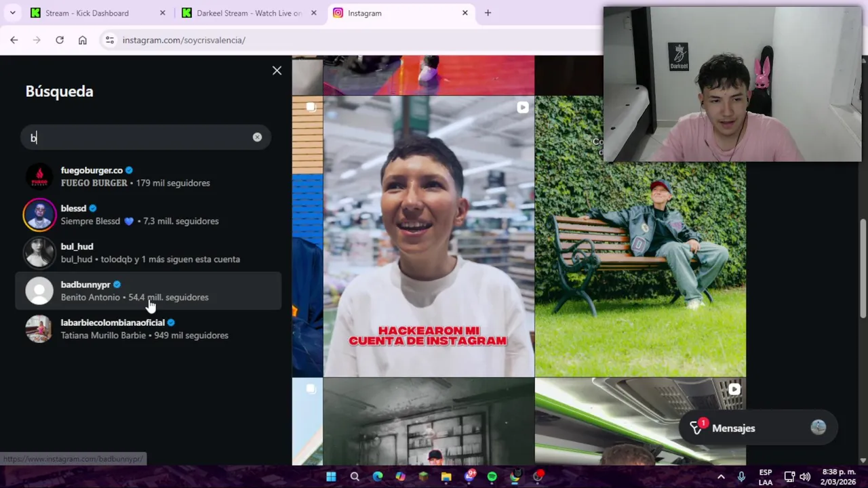Click microphone system tray icon

coord(741,476)
